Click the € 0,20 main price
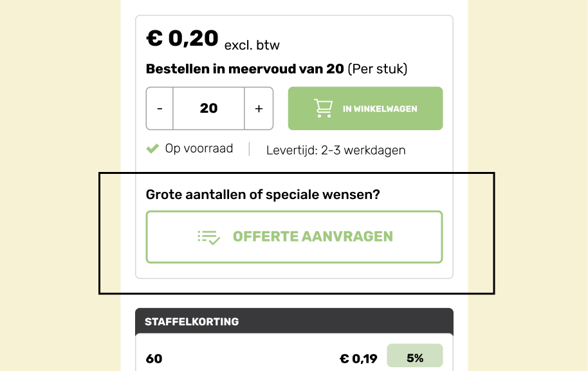 pos(182,38)
